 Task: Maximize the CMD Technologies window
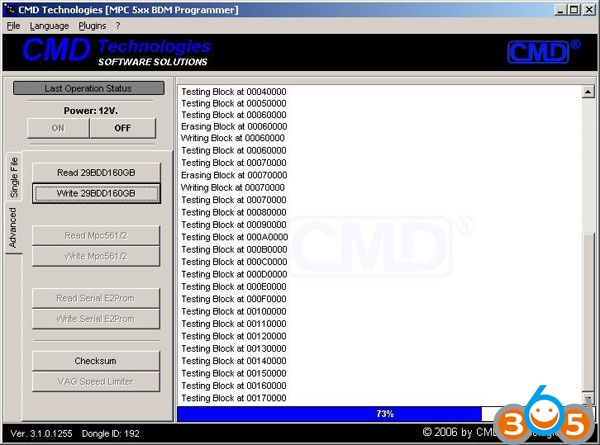click(x=574, y=10)
